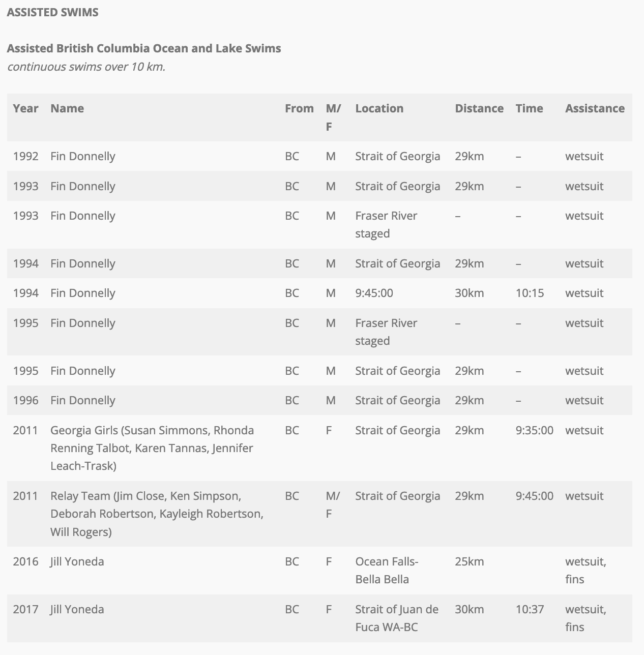Screen dimensions: 644x655
Task: Select the 2016 Jill Yoneda name cell
Action: [x=77, y=561]
